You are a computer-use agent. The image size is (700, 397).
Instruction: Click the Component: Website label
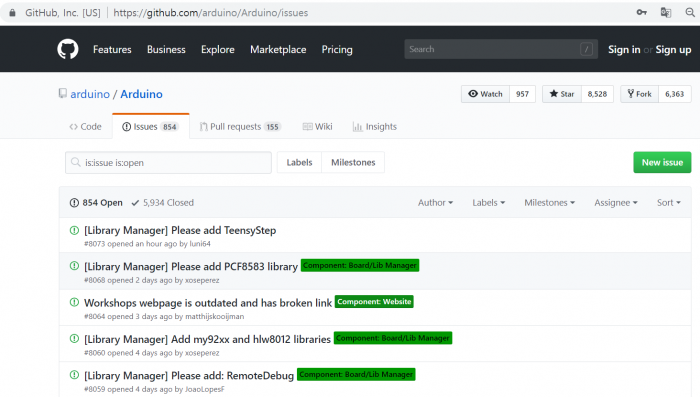click(x=374, y=302)
